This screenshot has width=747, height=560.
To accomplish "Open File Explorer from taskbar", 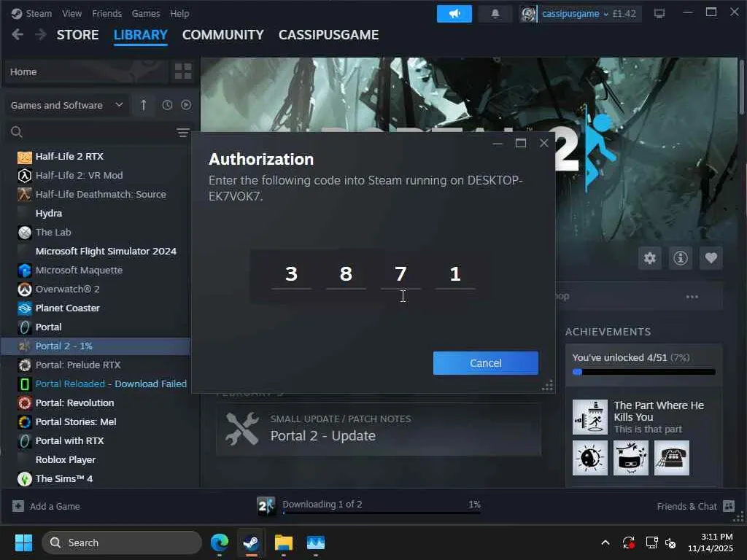I will tap(284, 542).
